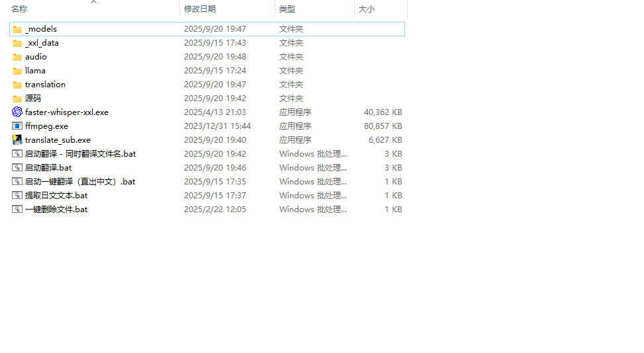The width and height of the screenshot is (644, 353).
Task: Click the date 2023/12/31 15:44
Action: (x=217, y=126)
